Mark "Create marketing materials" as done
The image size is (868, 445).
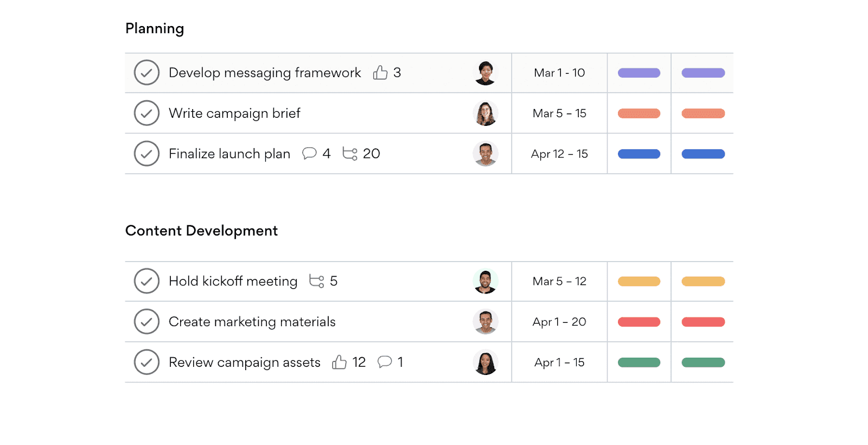click(x=146, y=321)
